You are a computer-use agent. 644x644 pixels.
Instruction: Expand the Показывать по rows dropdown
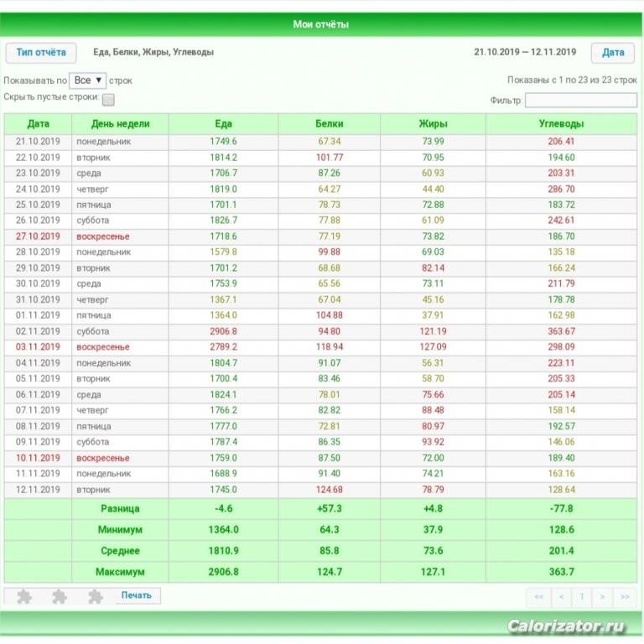coord(87,80)
